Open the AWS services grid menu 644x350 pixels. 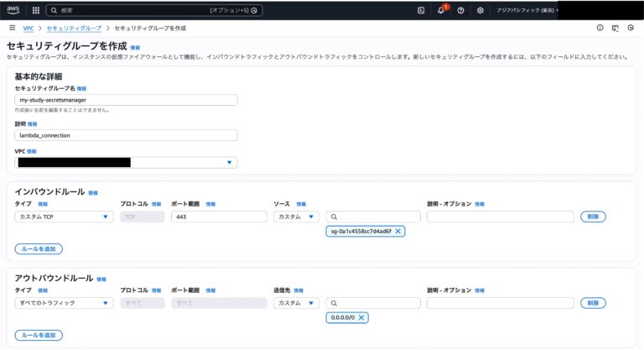tap(35, 10)
